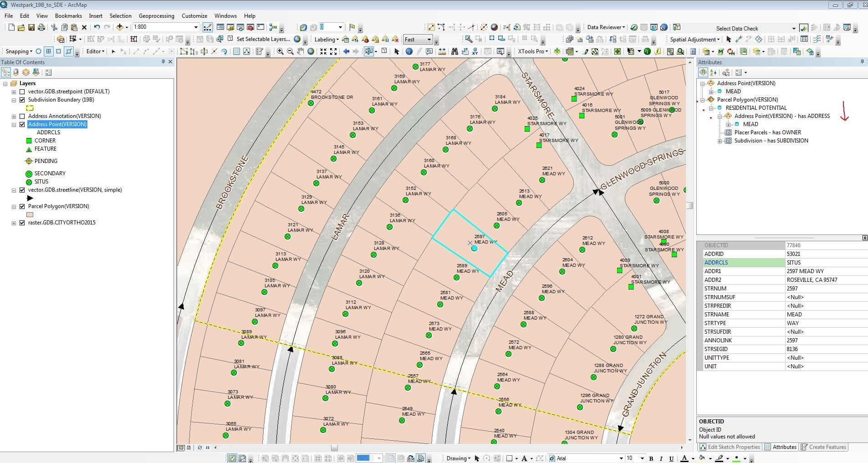Image resolution: width=868 pixels, height=463 pixels.
Task: Expand the Layers root node
Action: 5,84
